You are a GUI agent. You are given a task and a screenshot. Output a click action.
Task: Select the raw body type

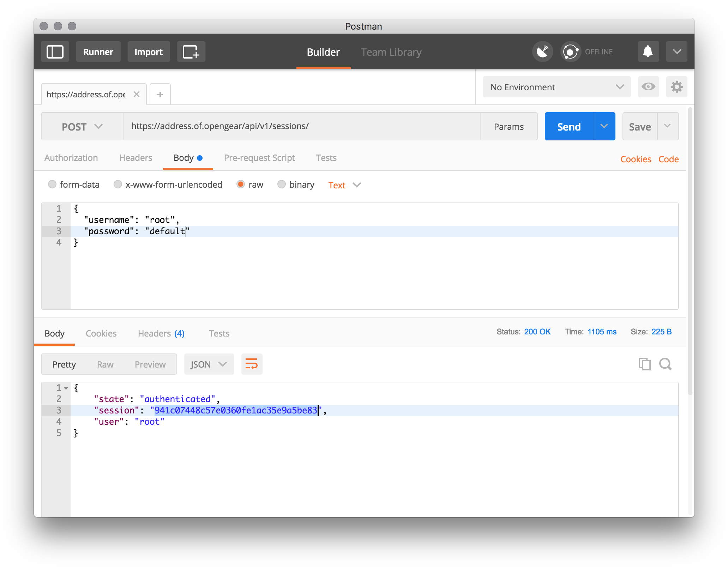[x=241, y=184]
